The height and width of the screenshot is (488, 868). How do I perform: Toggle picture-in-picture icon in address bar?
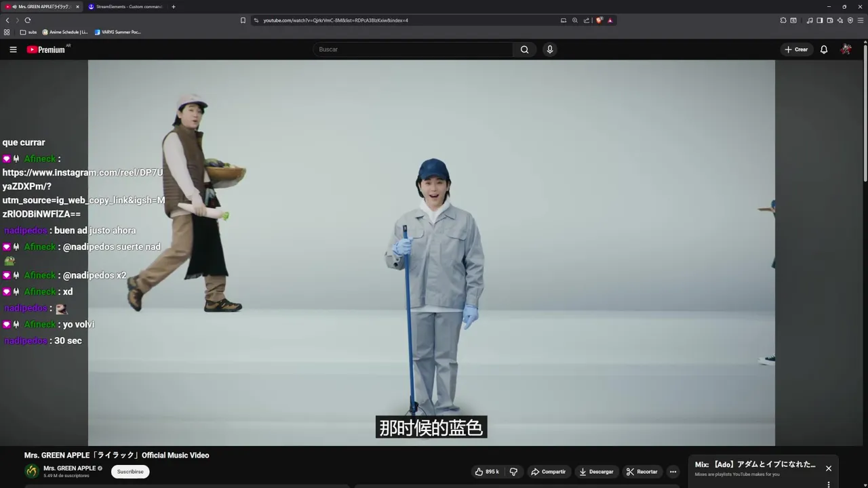point(564,20)
